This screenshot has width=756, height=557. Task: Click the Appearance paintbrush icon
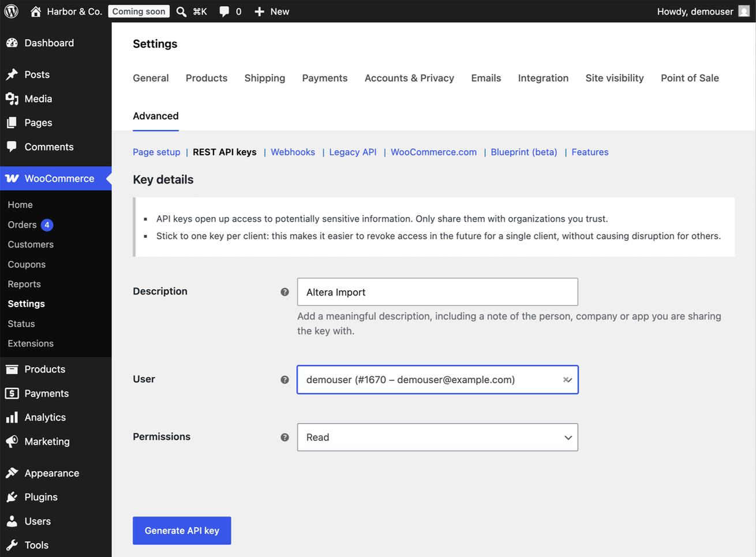(x=12, y=473)
